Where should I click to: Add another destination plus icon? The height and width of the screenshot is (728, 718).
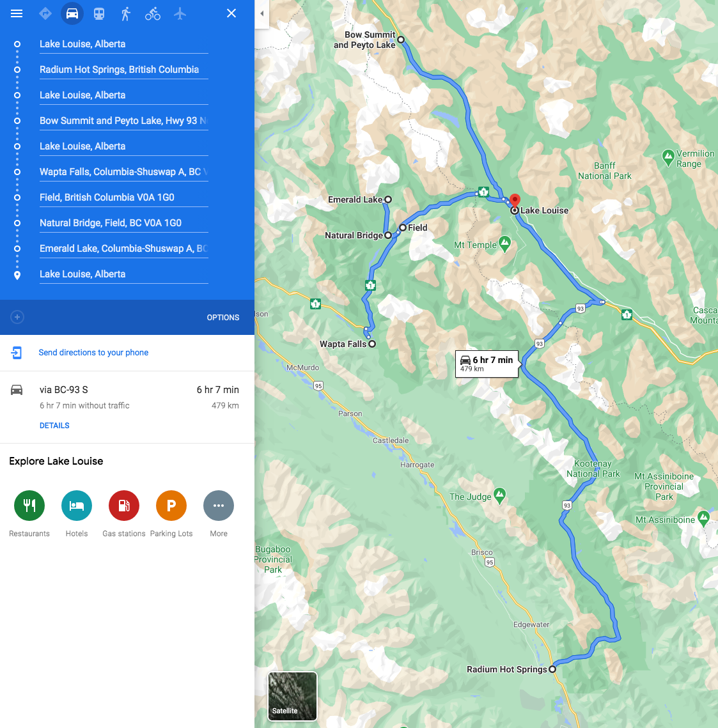(17, 317)
